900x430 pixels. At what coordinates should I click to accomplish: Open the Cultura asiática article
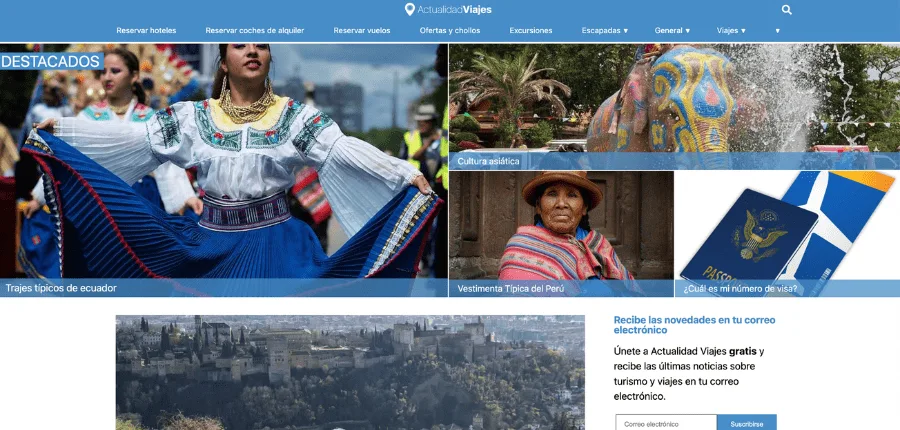(488, 161)
